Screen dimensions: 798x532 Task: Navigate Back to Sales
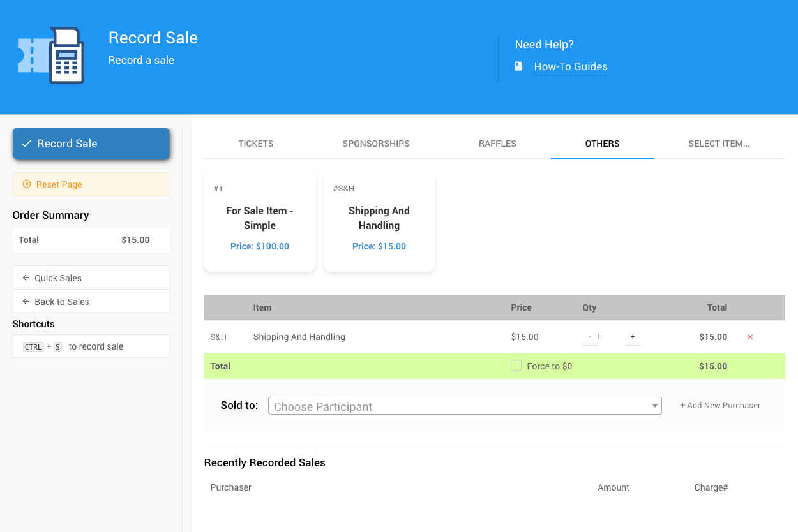click(91, 302)
